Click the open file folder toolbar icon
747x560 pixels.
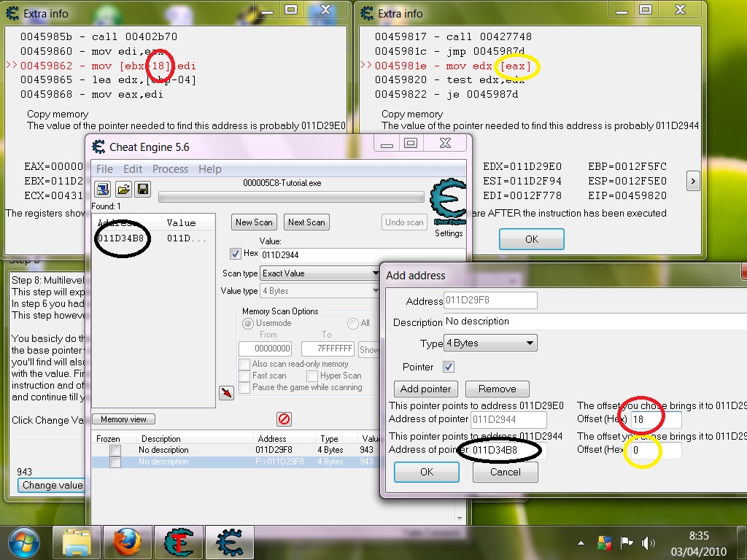click(123, 190)
